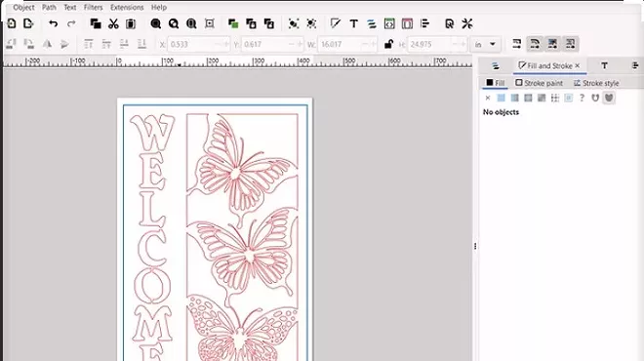Flip selection vertically
The height and width of the screenshot is (361, 644).
pyautogui.click(x=64, y=44)
